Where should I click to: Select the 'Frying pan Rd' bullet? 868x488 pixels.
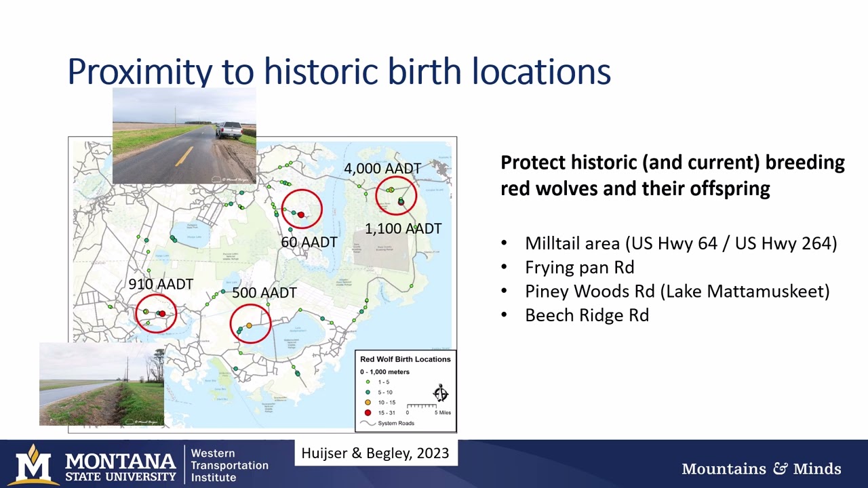coord(580,268)
